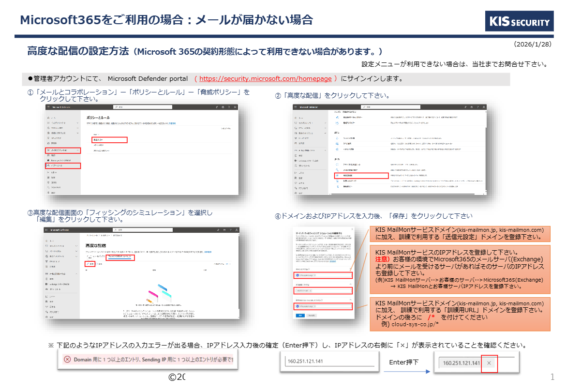Open the highlighted 高度な配信 row in step ②

pos(361,176)
